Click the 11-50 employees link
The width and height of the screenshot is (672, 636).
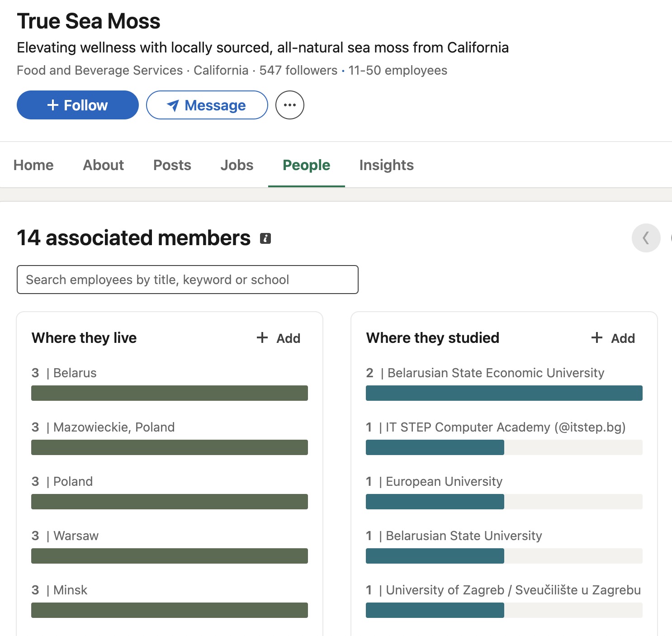[x=398, y=71]
